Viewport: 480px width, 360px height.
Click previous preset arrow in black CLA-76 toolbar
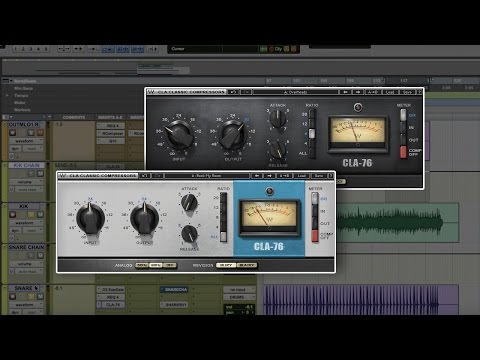point(345,92)
